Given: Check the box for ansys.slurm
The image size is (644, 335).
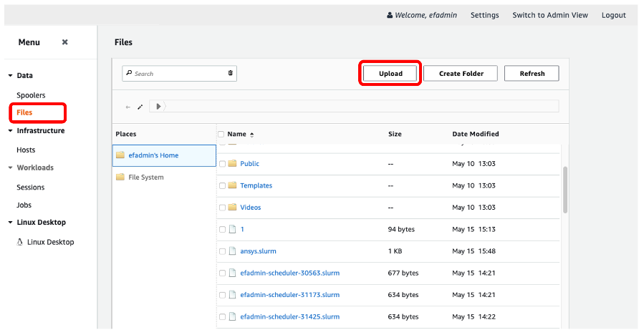Looking at the screenshot, I should [x=222, y=251].
